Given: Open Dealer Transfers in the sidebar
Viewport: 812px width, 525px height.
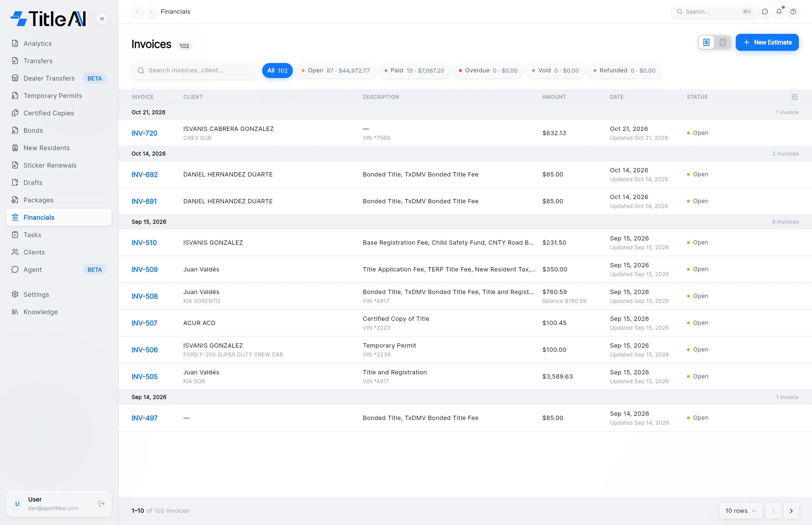Looking at the screenshot, I should 59,78.
